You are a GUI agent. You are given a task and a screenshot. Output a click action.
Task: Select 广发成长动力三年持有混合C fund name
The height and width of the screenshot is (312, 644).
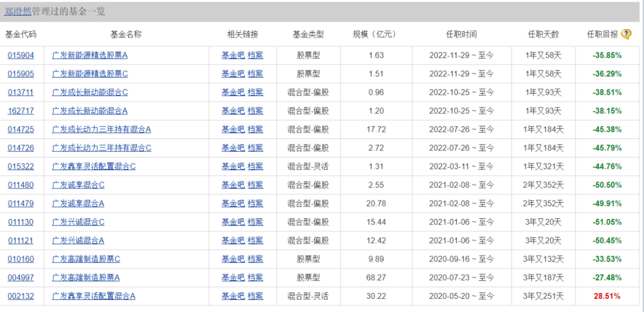point(101,148)
